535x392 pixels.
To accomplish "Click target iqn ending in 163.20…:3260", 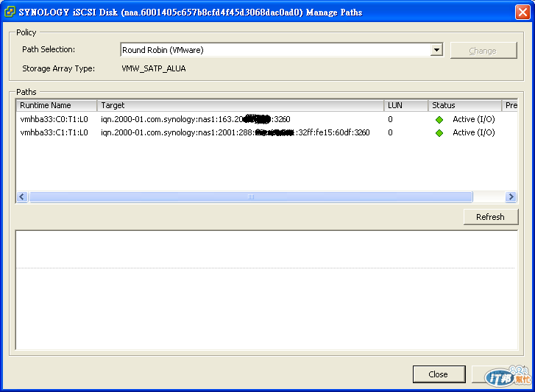I will [196, 119].
